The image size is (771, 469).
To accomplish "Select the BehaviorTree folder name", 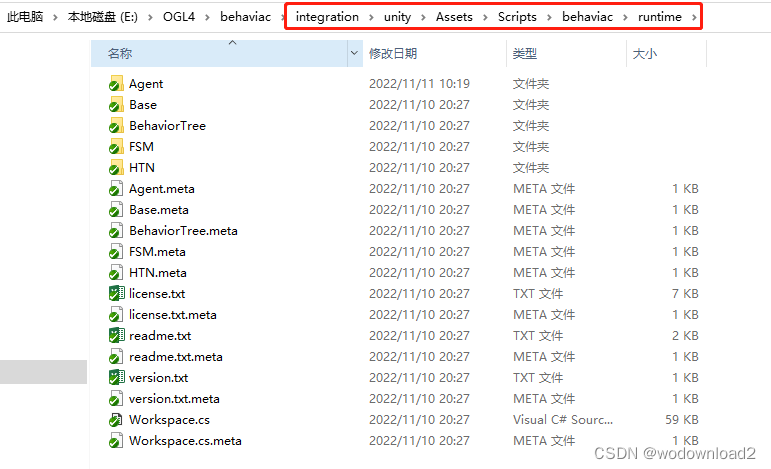I will pyautogui.click(x=167, y=126).
